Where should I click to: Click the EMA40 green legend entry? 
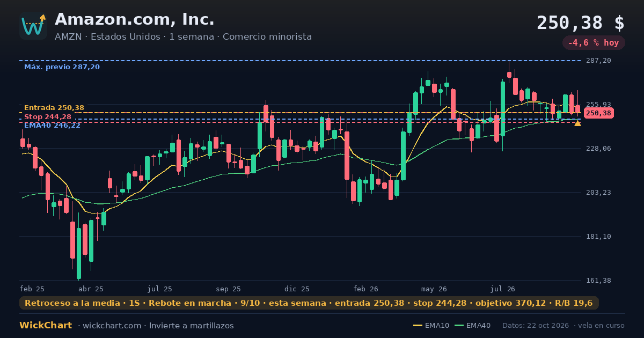point(473,326)
